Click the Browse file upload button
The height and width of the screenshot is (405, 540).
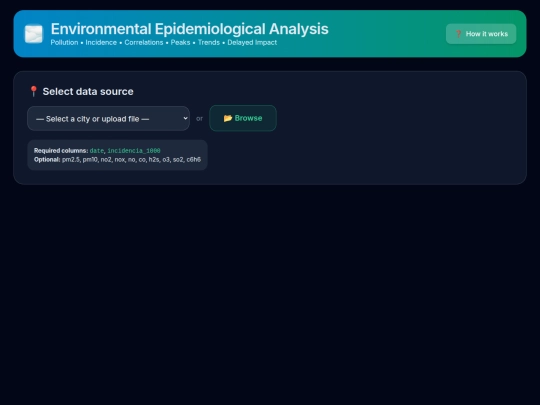pyautogui.click(x=243, y=118)
